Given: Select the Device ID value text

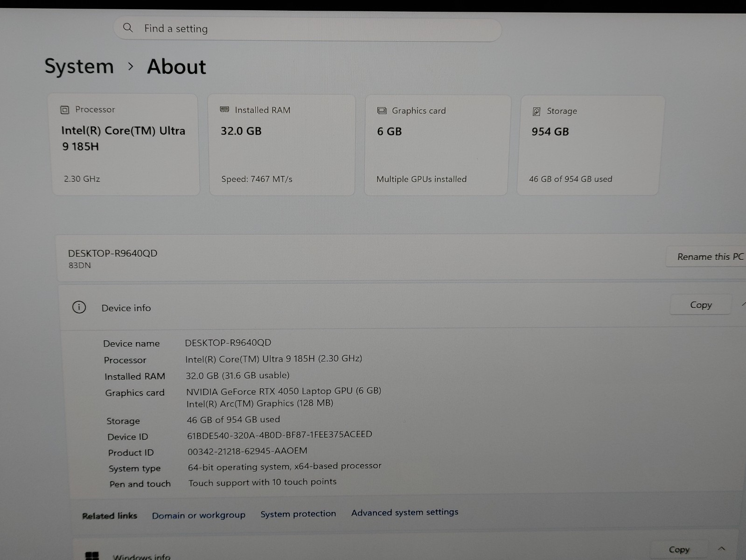Looking at the screenshot, I should pos(279,435).
